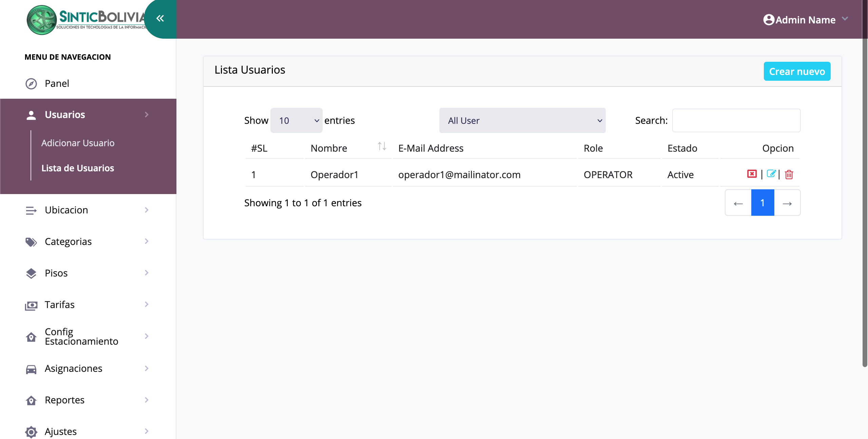Focus the Search input field

736,120
